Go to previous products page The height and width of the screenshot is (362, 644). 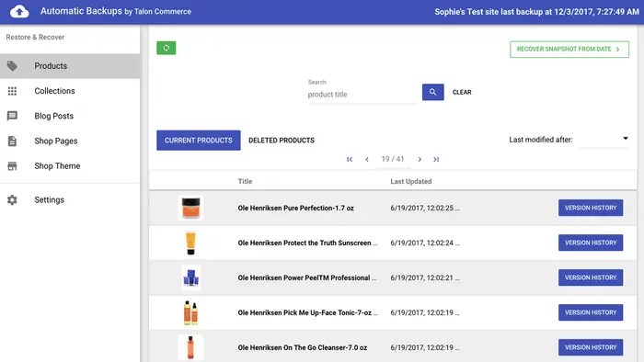pos(367,159)
